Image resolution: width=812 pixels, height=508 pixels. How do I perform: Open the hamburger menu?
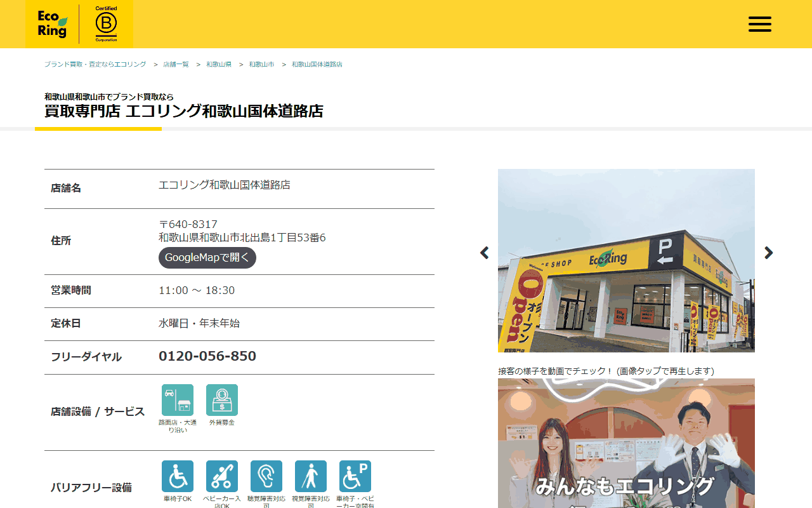759,24
